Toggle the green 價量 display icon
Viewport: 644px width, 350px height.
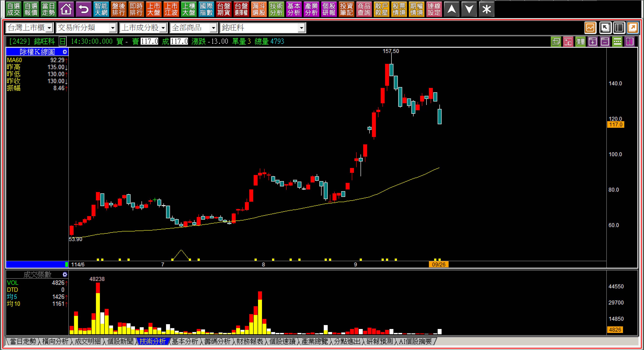click(580, 41)
